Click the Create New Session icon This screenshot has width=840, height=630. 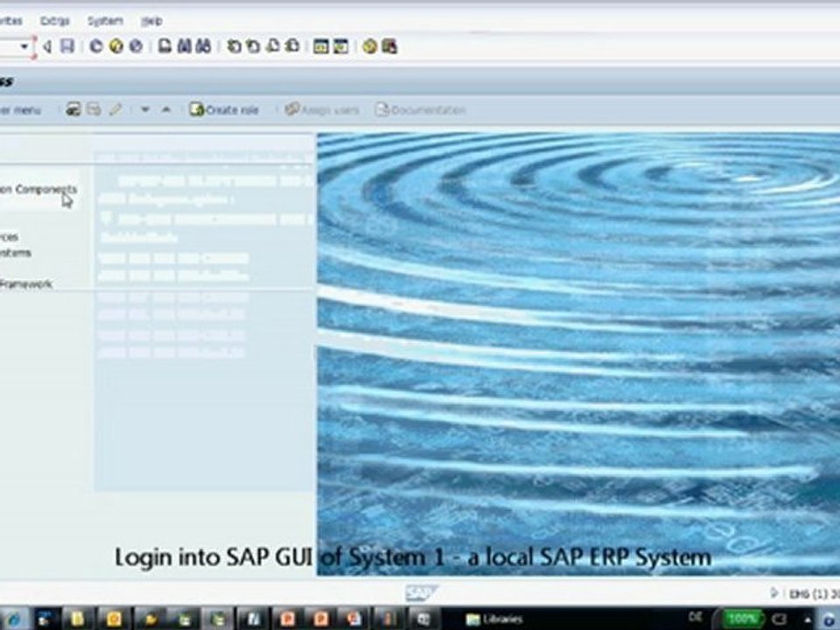point(321,46)
